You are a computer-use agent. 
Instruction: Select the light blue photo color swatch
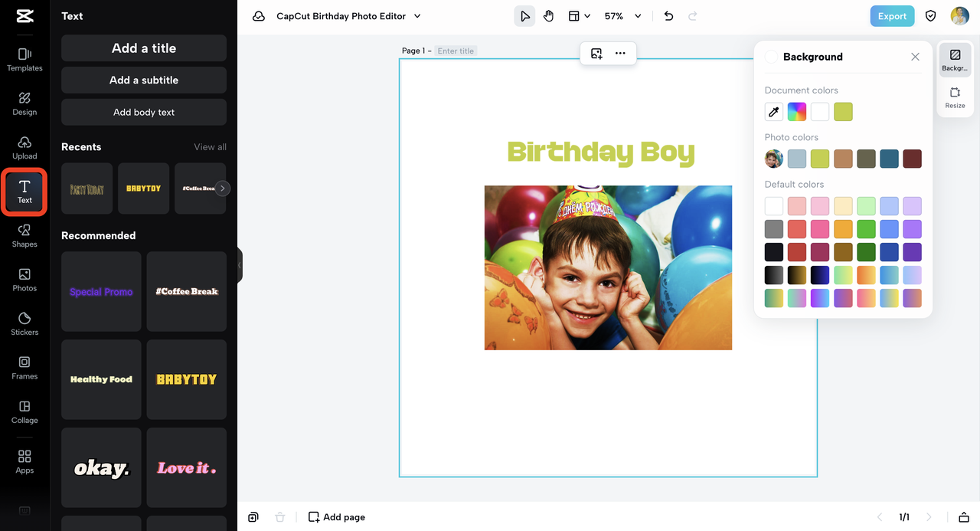point(797,159)
